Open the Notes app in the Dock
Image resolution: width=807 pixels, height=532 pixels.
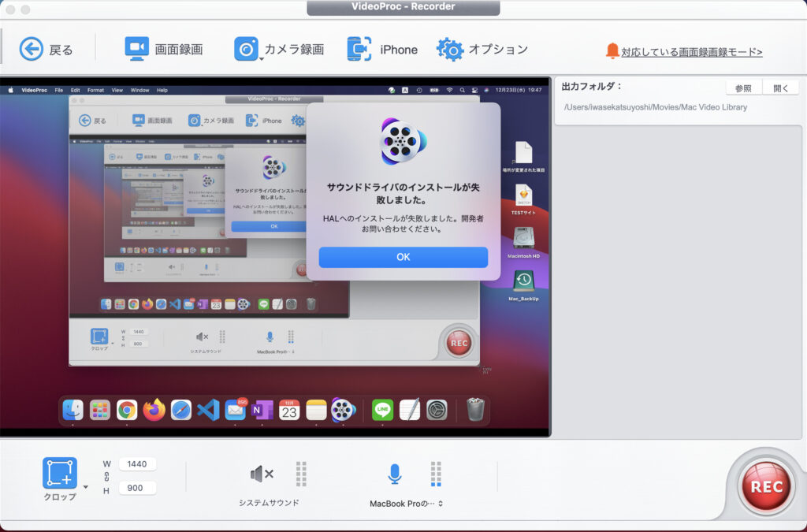tap(316, 410)
